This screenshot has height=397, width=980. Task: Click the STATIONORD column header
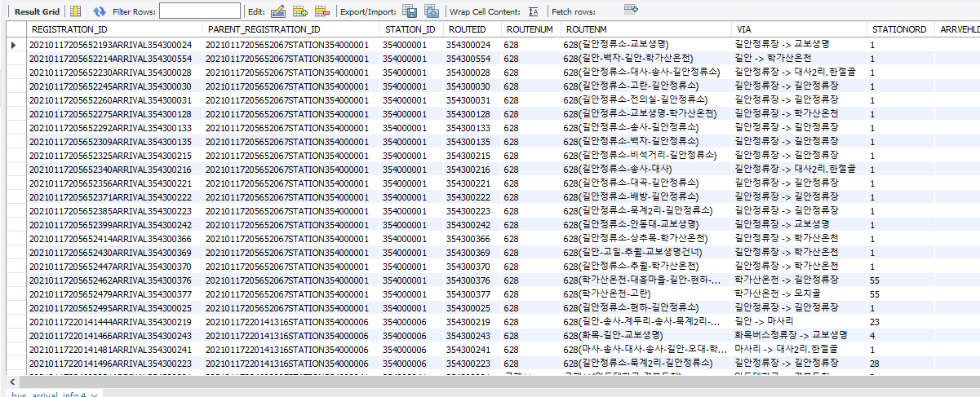coord(901,29)
